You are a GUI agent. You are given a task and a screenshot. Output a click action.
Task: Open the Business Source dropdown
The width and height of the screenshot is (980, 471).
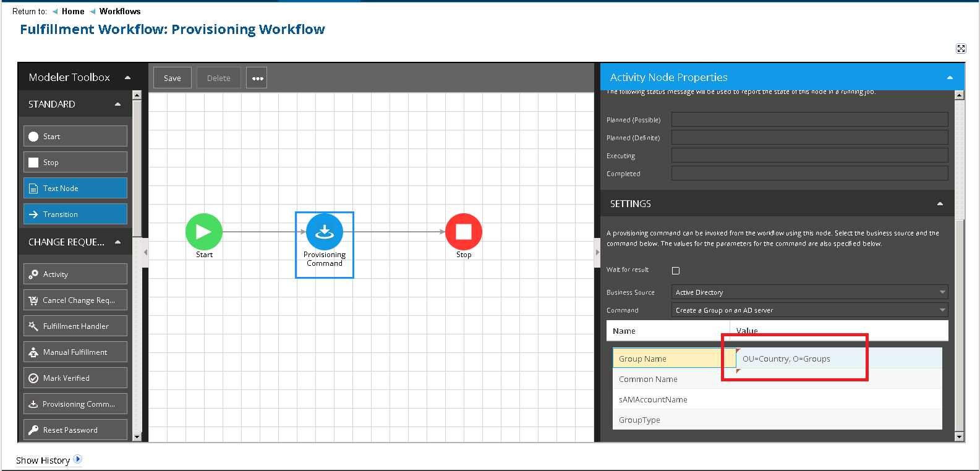tap(809, 292)
